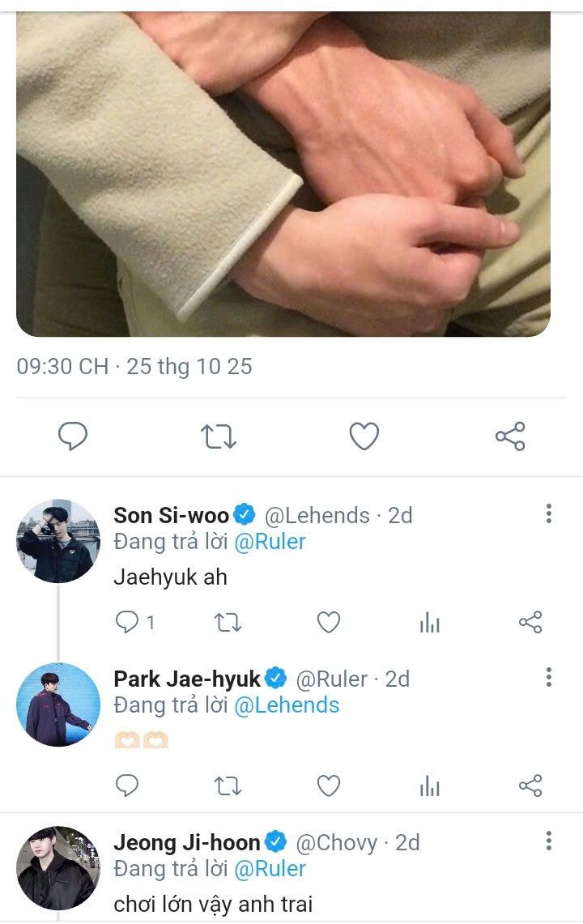Viewport: 583px width, 924px height.
Task: Reply to Son Si-woo's comment
Action: point(127,622)
